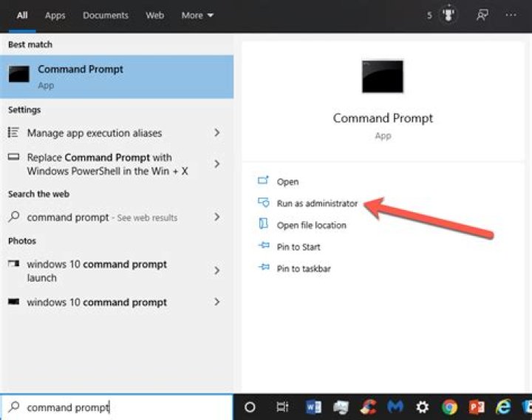
Task: Expand Manage app execution aliases arrow
Action: point(216,133)
